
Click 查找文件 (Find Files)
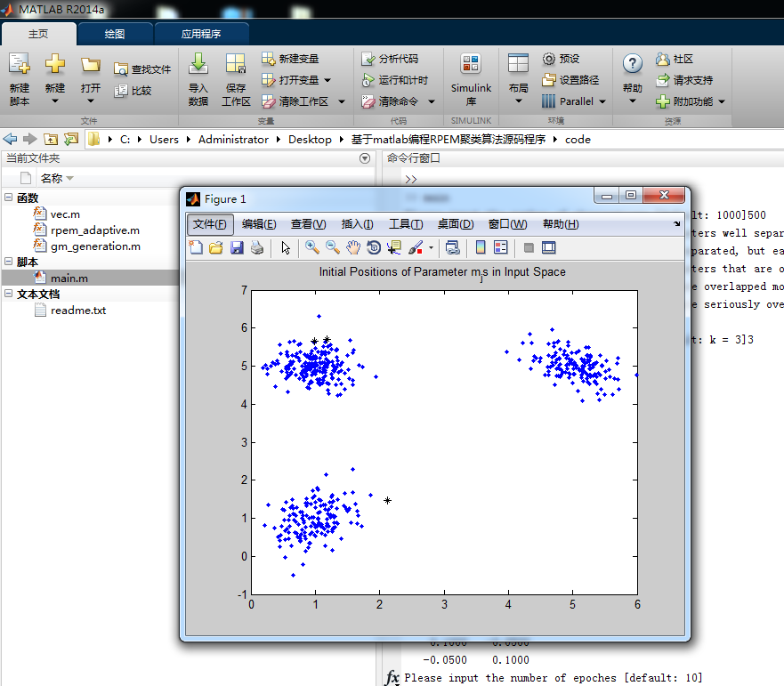coord(142,69)
